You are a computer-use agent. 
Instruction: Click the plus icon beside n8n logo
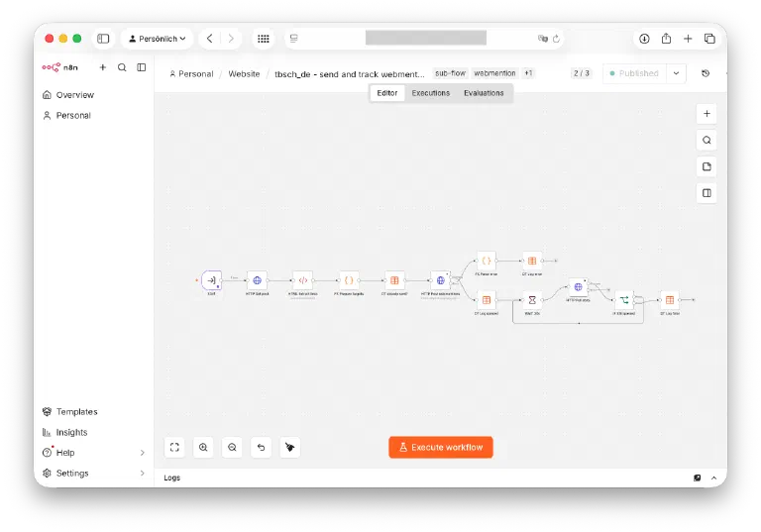tap(102, 67)
